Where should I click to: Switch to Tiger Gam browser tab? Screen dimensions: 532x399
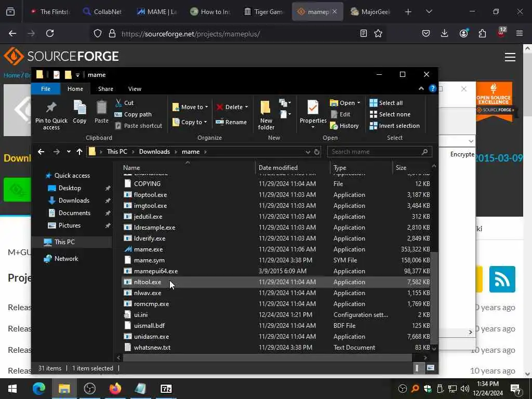pos(263,12)
